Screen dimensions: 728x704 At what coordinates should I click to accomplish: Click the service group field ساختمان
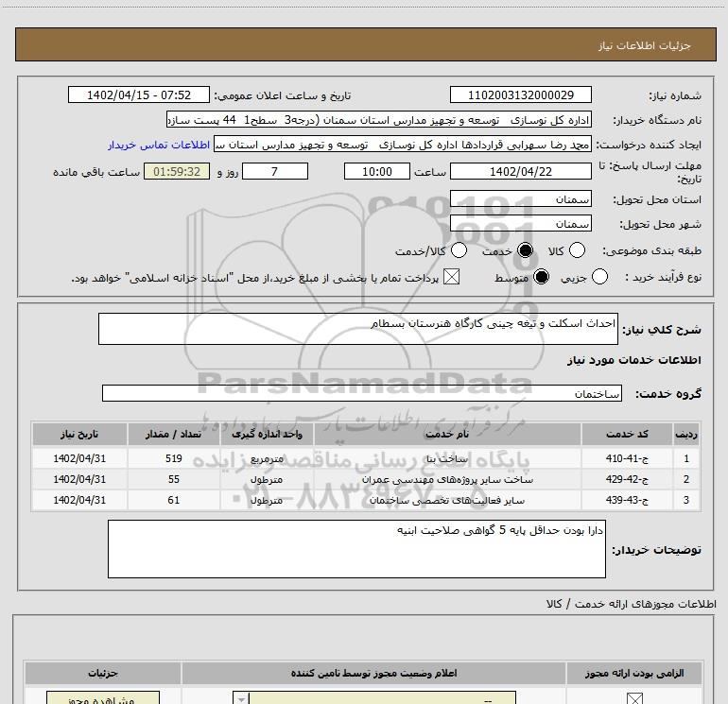click(x=362, y=393)
